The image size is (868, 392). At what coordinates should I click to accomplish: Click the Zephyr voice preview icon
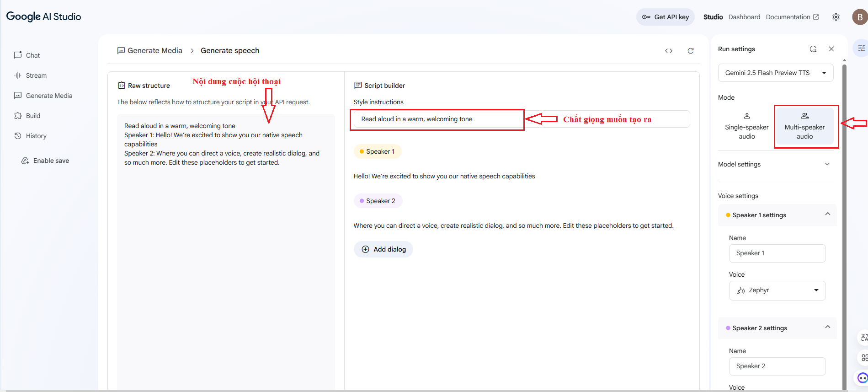click(x=741, y=290)
